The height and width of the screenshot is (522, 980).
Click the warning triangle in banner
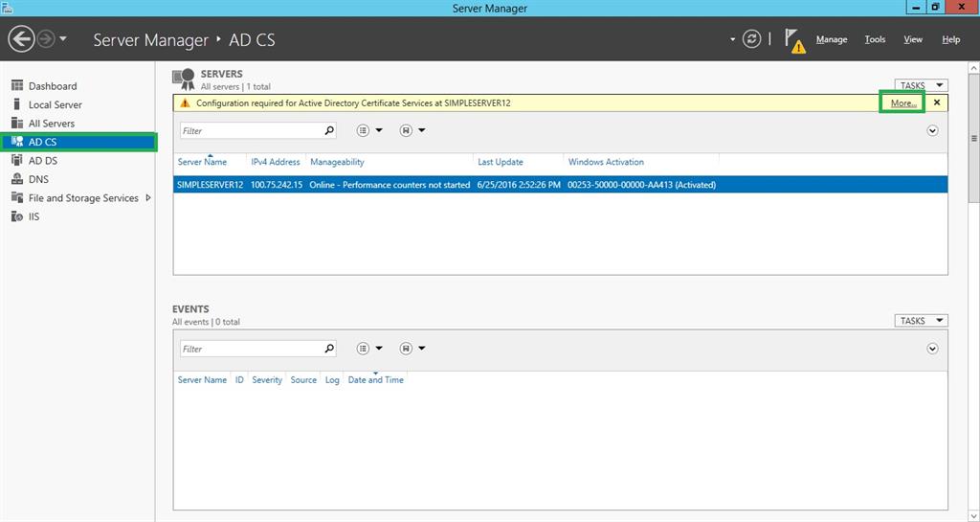pyautogui.click(x=185, y=103)
